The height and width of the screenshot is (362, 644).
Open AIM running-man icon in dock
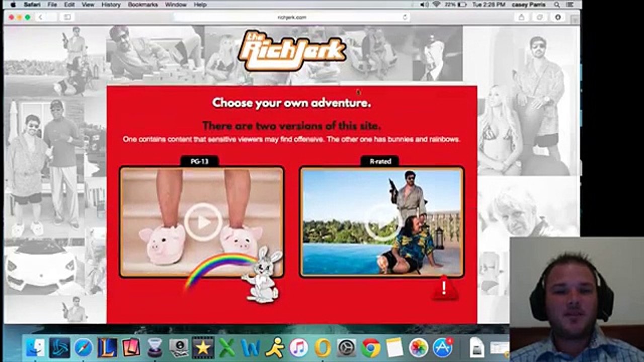click(x=275, y=347)
